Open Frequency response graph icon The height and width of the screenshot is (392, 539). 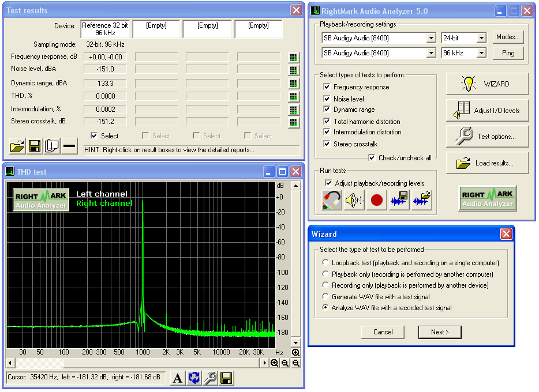click(294, 57)
